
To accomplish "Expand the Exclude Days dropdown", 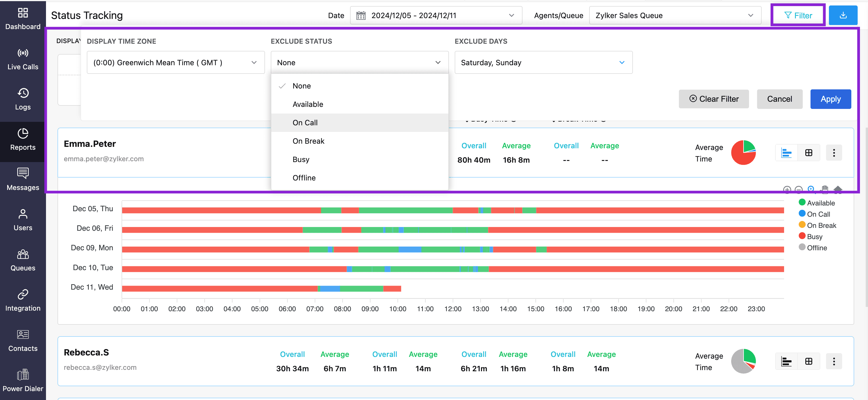I will [543, 63].
